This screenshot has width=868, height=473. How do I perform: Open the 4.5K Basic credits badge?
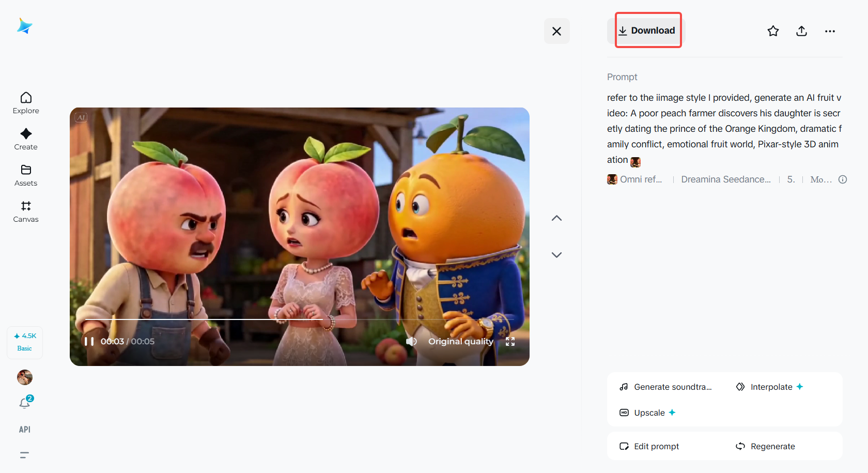point(25,342)
